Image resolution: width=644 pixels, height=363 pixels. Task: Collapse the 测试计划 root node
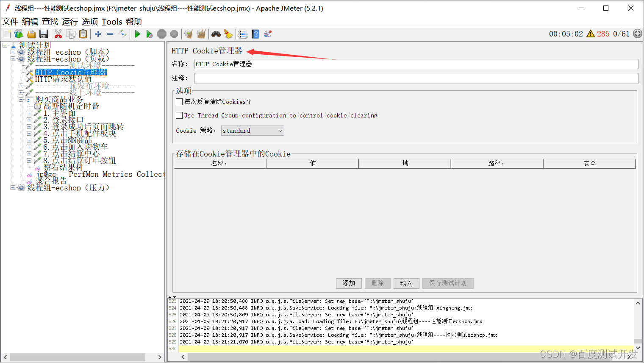tap(5, 45)
